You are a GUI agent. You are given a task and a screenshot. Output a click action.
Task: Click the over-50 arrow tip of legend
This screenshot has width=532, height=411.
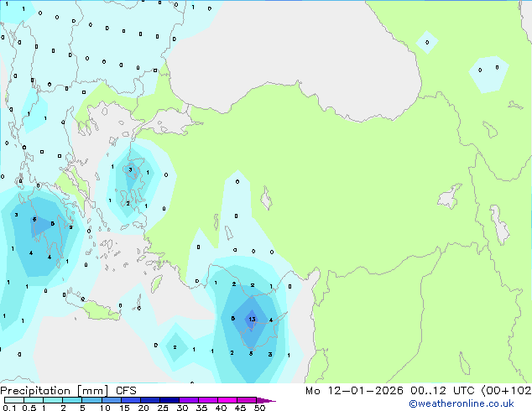click(x=266, y=400)
